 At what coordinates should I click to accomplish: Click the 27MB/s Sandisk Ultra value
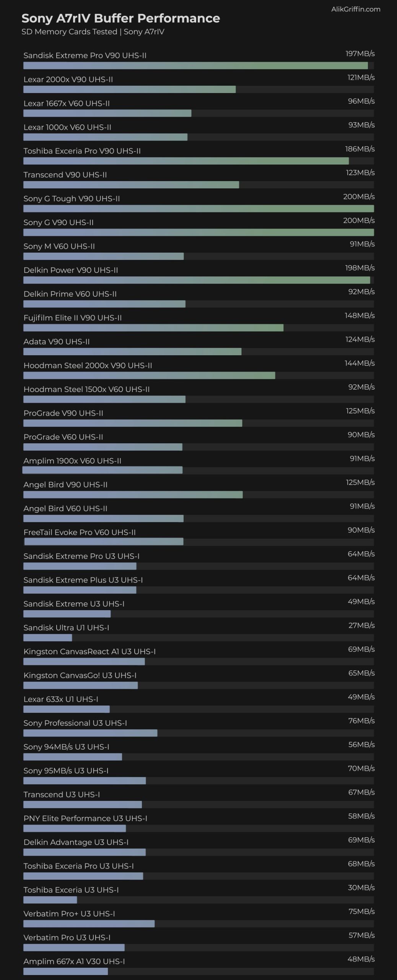[361, 625]
